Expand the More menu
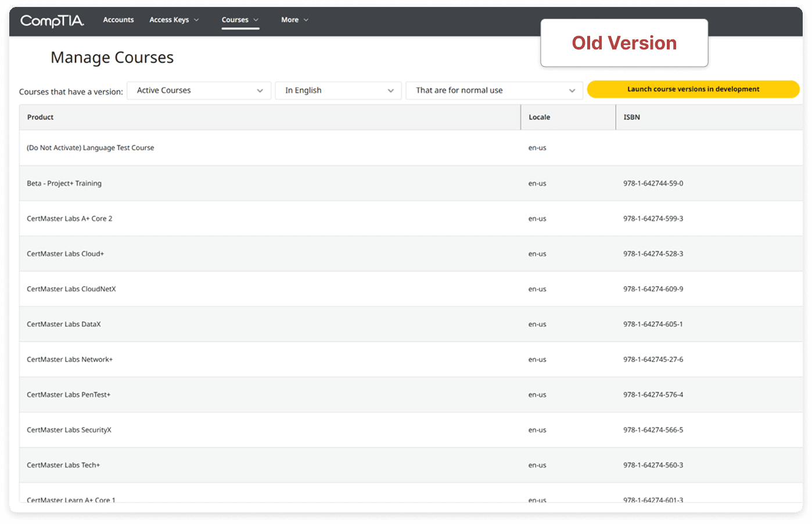Image resolution: width=812 pixels, height=524 pixels. click(295, 20)
